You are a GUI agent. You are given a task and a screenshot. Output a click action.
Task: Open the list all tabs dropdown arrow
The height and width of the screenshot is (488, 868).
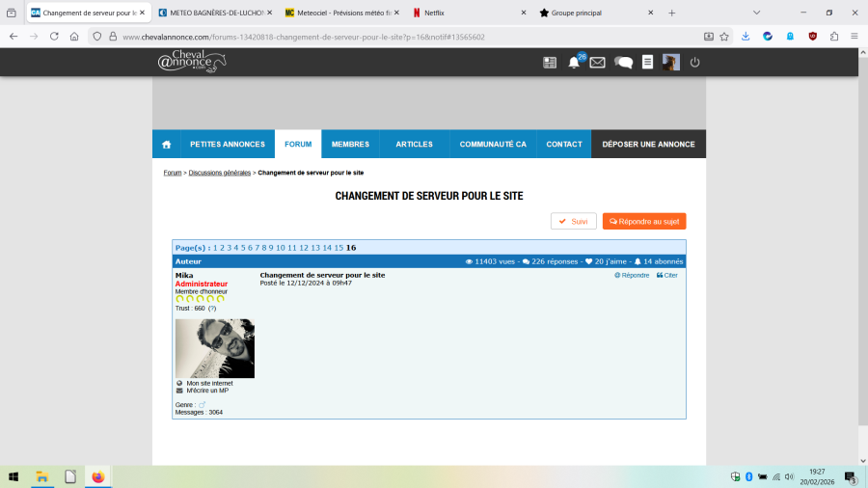[x=756, y=13]
